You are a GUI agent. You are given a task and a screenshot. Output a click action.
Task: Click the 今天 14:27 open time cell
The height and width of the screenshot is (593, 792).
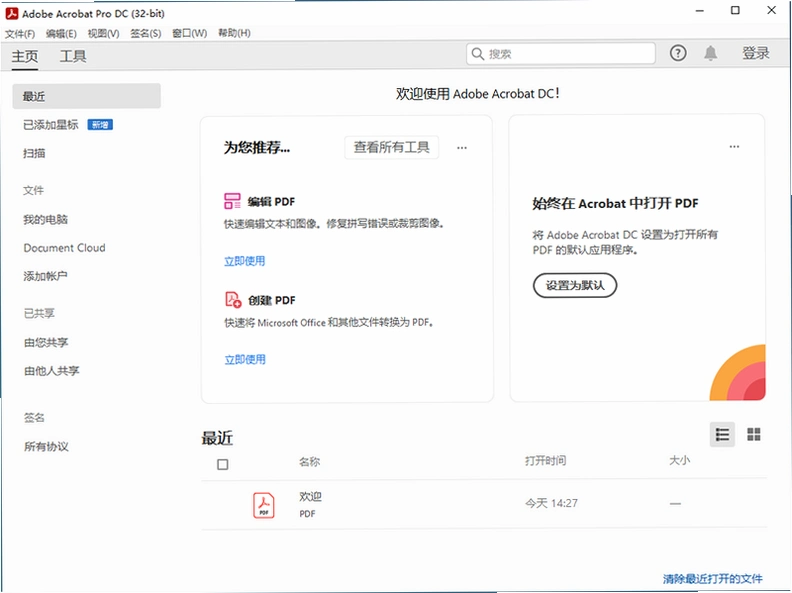click(551, 503)
